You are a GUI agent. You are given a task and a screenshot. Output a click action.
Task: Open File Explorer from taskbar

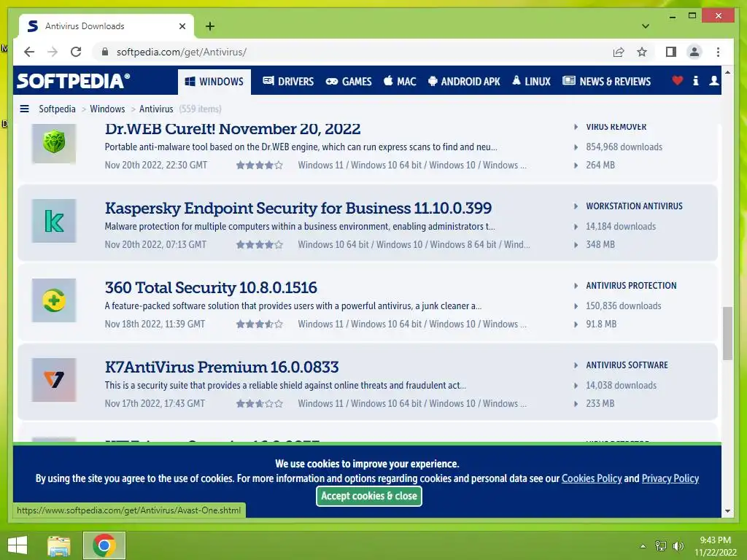59,545
